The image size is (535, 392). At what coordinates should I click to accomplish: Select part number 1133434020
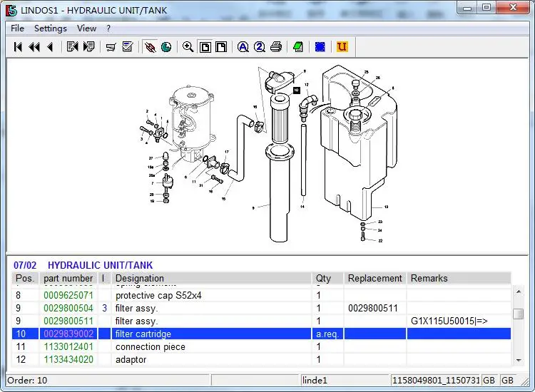point(68,359)
